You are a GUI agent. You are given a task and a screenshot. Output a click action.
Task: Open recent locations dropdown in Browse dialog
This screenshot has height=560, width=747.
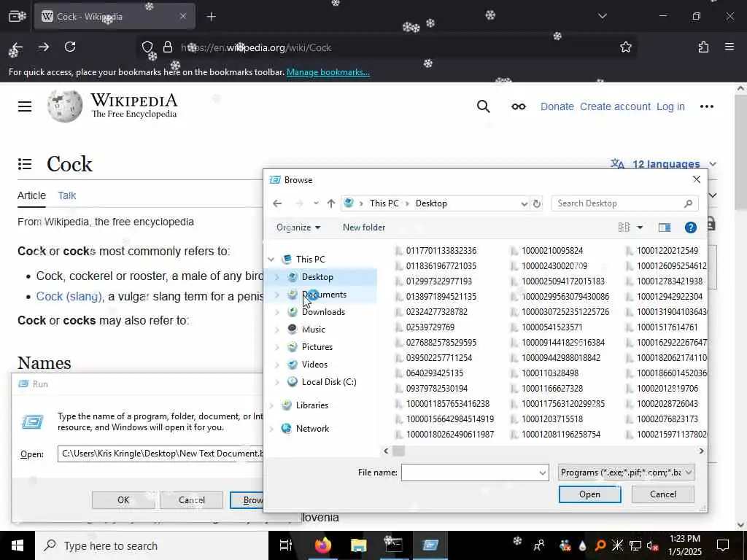pyautogui.click(x=316, y=204)
